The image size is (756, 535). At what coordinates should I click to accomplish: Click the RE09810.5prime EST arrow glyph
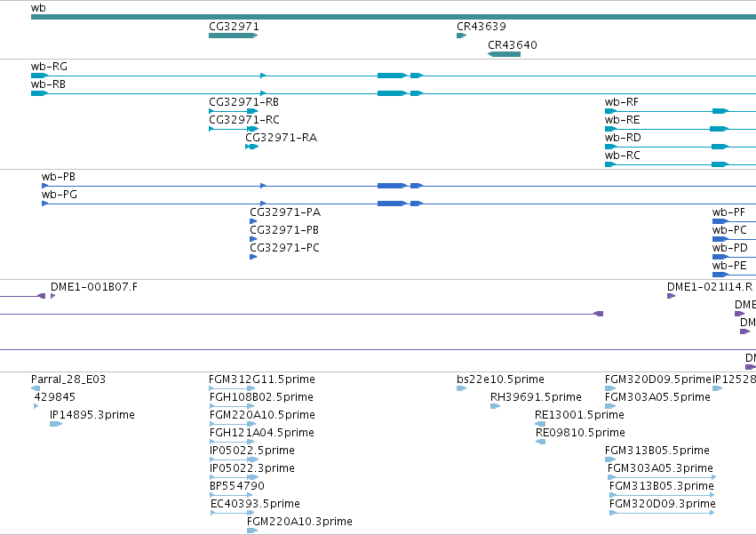point(540,442)
